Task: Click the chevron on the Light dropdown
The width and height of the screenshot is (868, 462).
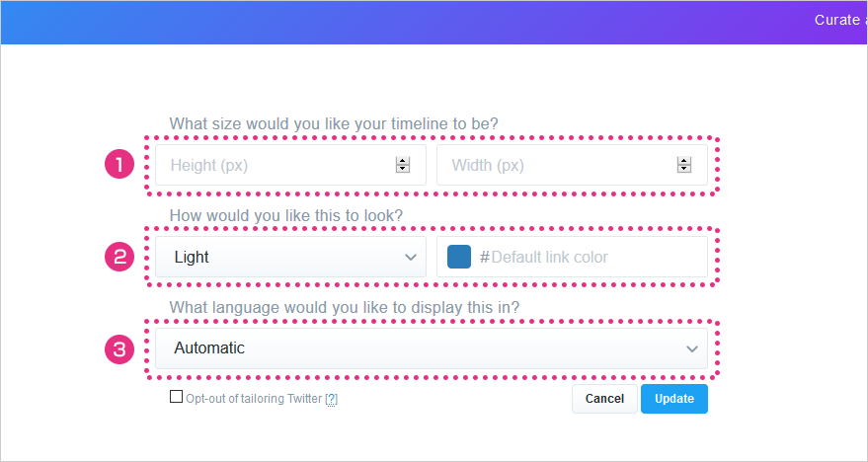Action: tap(410, 257)
